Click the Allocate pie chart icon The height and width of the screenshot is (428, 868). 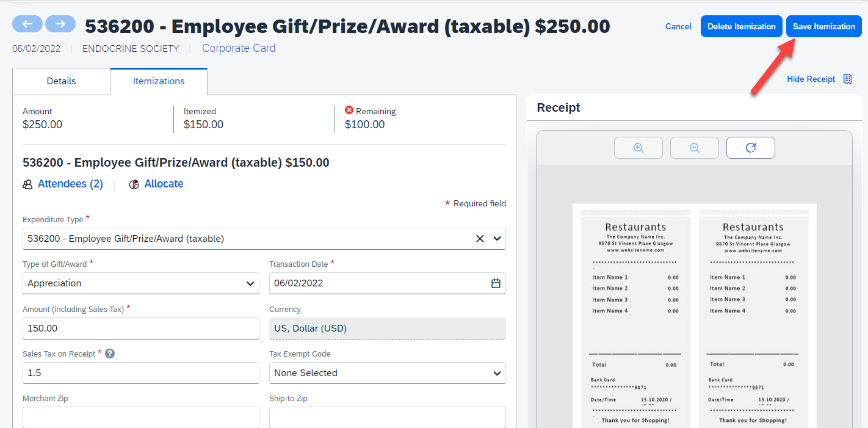coord(134,183)
